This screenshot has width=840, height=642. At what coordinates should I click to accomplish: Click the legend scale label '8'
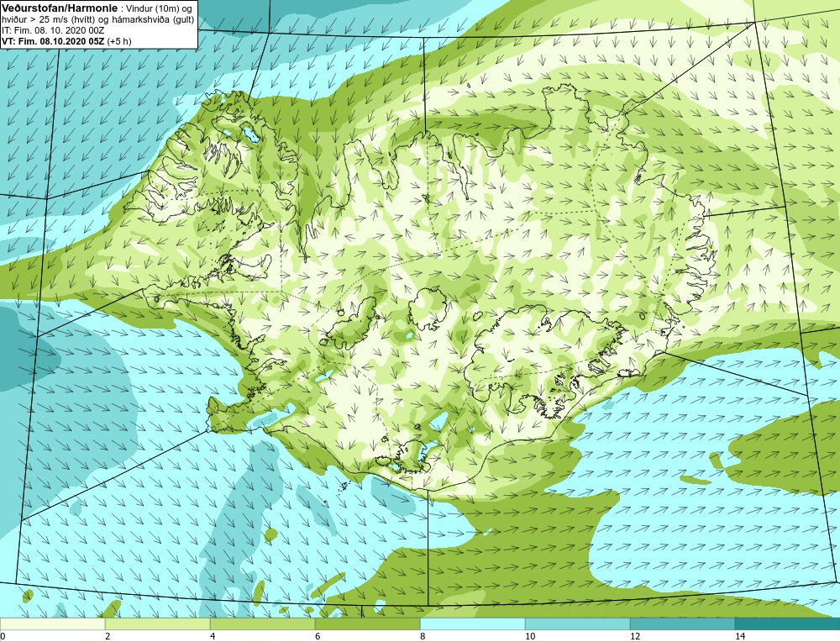(423, 636)
